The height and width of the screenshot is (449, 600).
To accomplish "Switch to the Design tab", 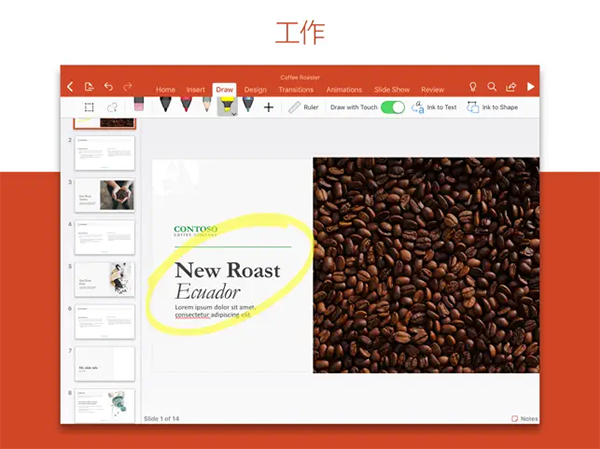I will click(255, 90).
